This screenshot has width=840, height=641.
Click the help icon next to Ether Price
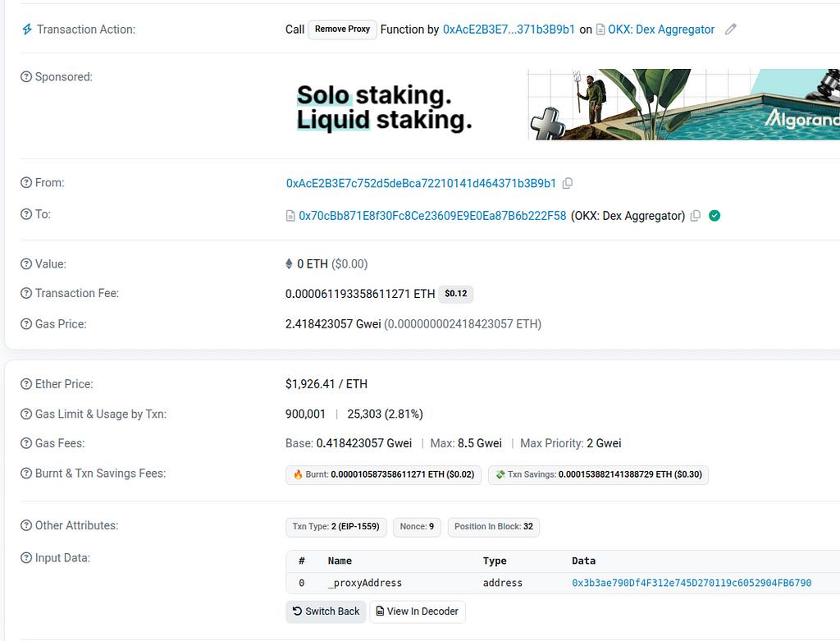pyautogui.click(x=26, y=384)
